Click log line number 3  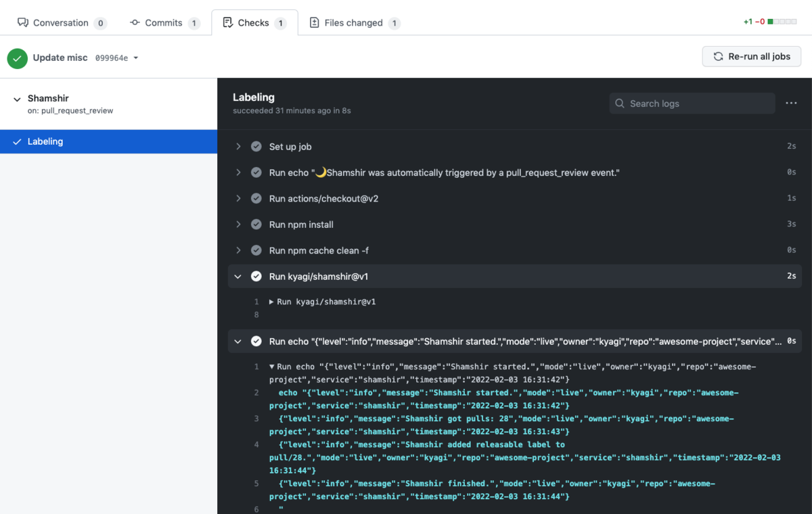pyautogui.click(x=256, y=419)
